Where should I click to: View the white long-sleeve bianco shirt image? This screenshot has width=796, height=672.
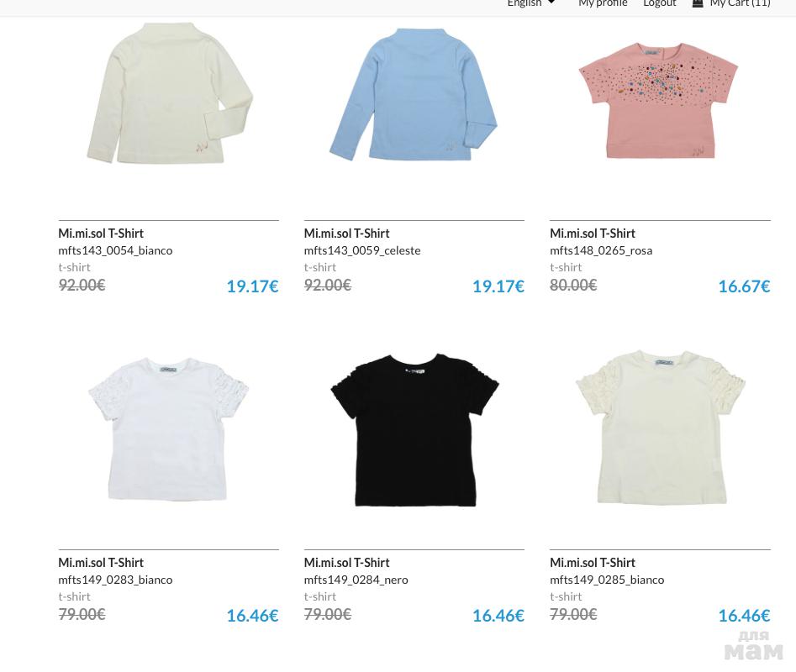click(170, 93)
